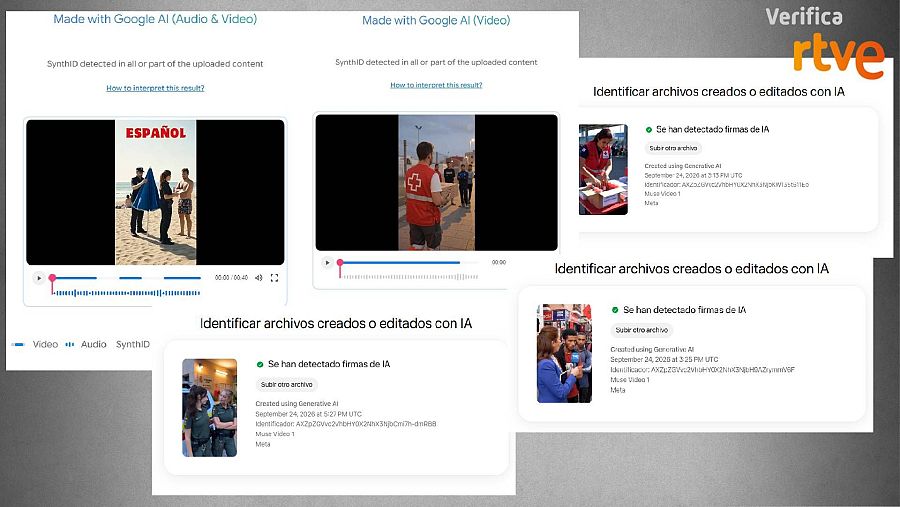Click the beach video frame
The height and width of the screenshot is (507, 900).
155,192
